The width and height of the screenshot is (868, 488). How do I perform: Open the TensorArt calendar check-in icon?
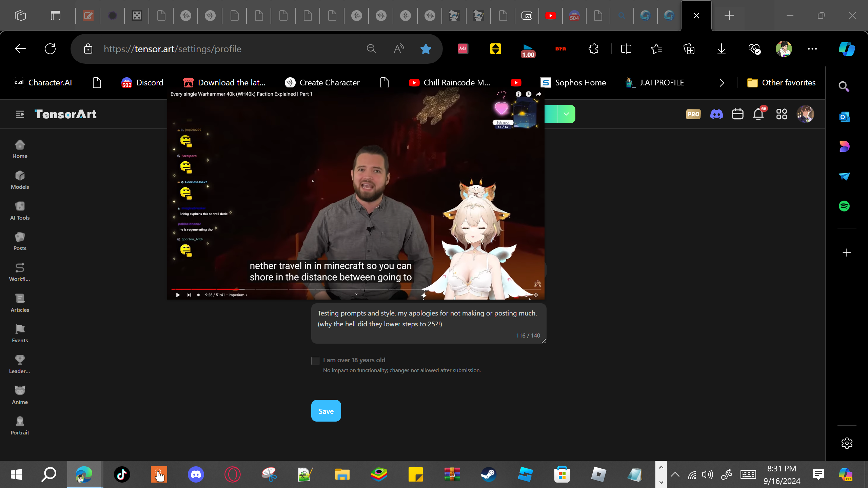737,114
